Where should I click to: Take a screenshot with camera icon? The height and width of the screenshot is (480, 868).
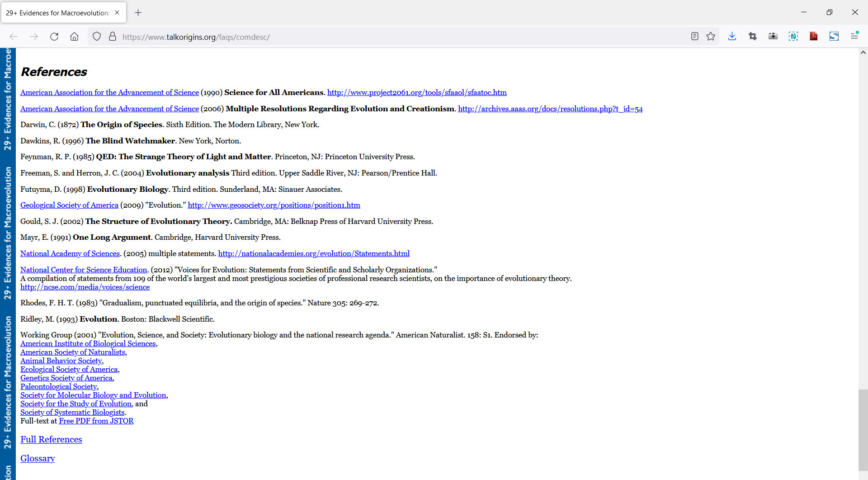[773, 37]
